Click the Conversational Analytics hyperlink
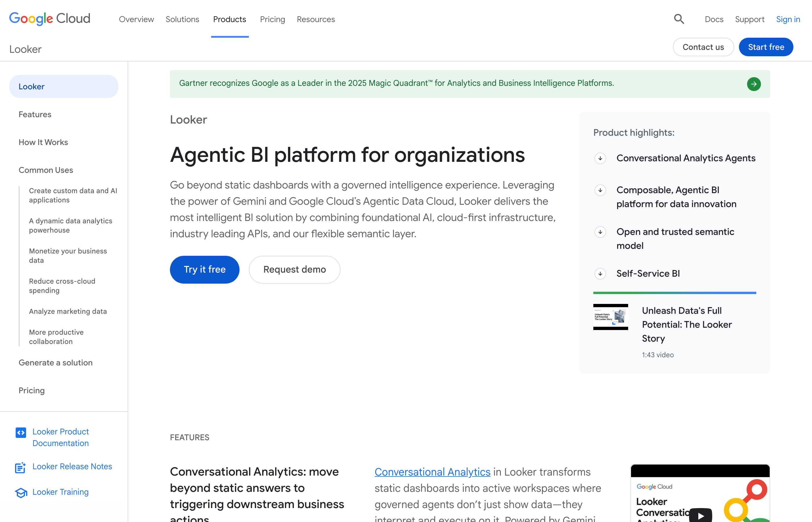Screen dimensions: 812x522 (x=432, y=472)
